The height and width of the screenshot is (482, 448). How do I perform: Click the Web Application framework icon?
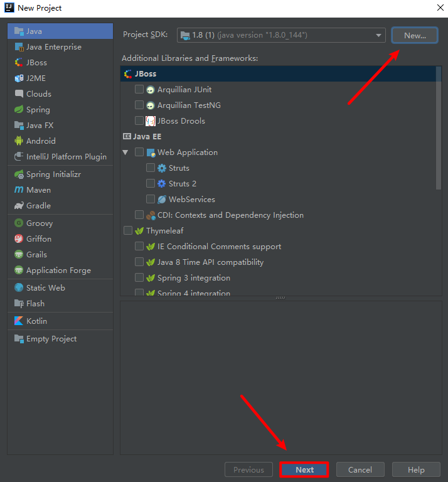point(151,153)
